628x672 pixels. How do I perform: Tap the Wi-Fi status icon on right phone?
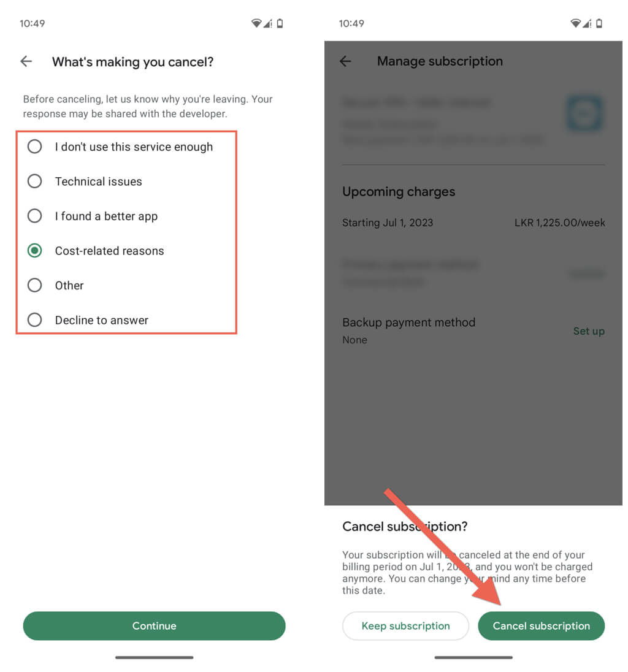pyautogui.click(x=576, y=23)
